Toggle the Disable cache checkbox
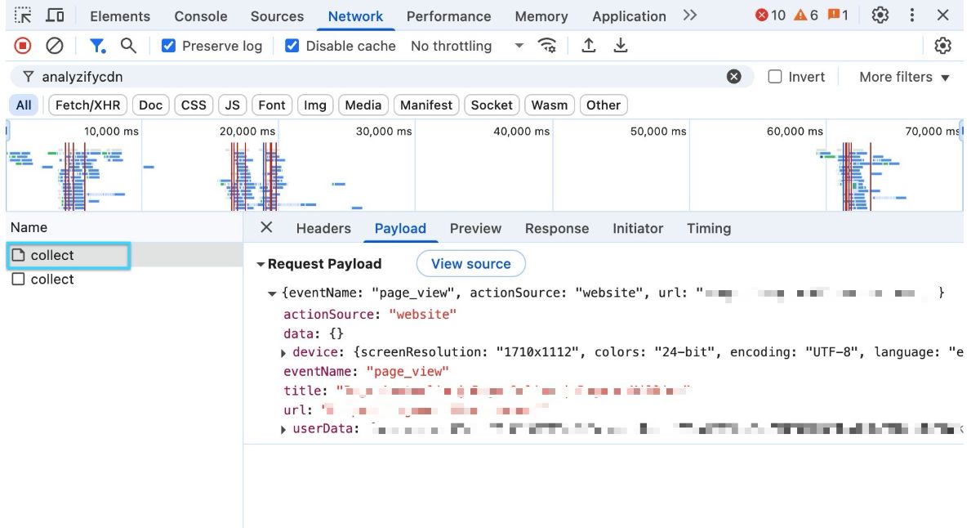The image size is (980, 528). [292, 46]
